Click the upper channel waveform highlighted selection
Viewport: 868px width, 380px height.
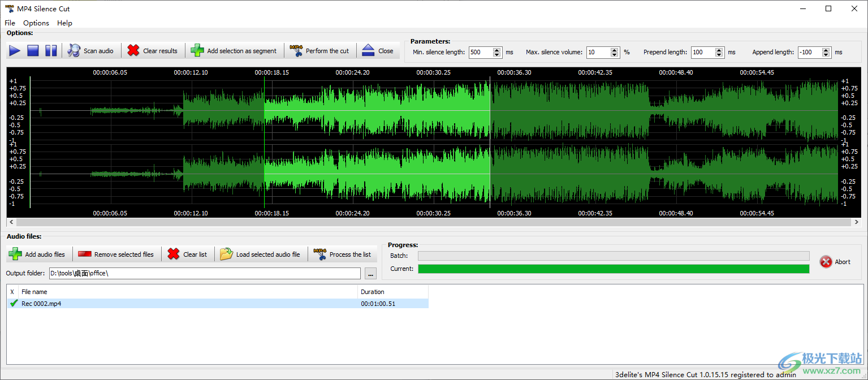pos(377,110)
